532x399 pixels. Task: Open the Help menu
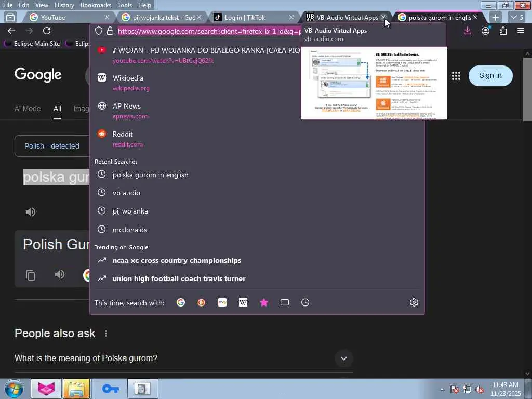pyautogui.click(x=144, y=5)
